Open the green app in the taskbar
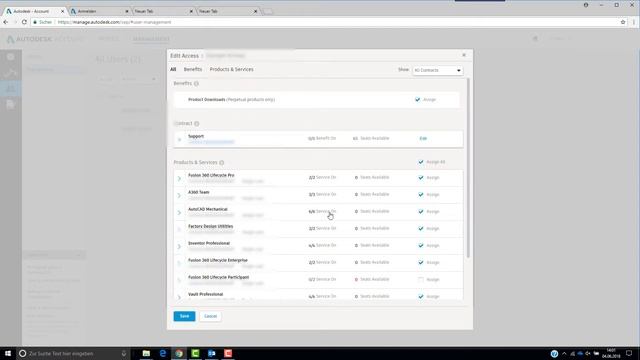The height and width of the screenshot is (360, 640). pyautogui.click(x=196, y=353)
